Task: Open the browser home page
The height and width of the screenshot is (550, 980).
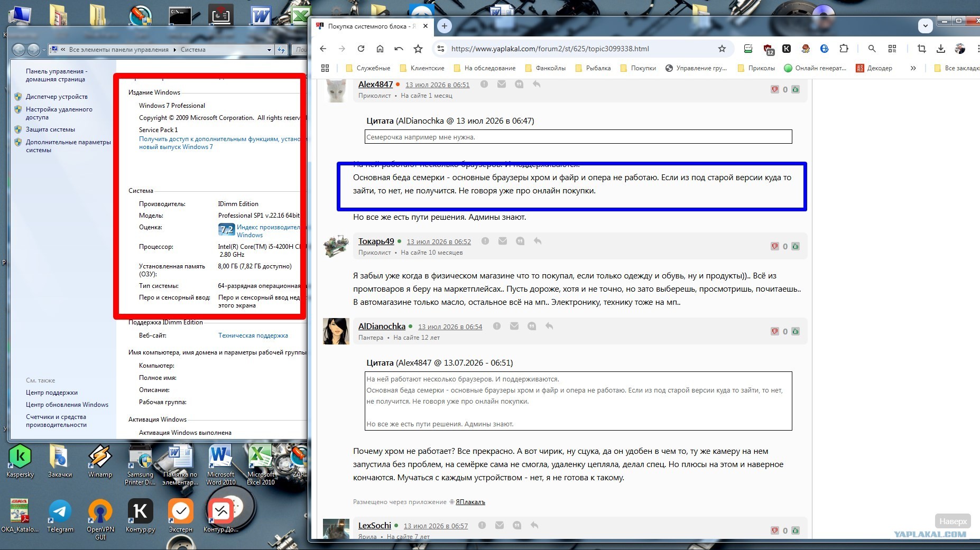Action: [x=380, y=49]
